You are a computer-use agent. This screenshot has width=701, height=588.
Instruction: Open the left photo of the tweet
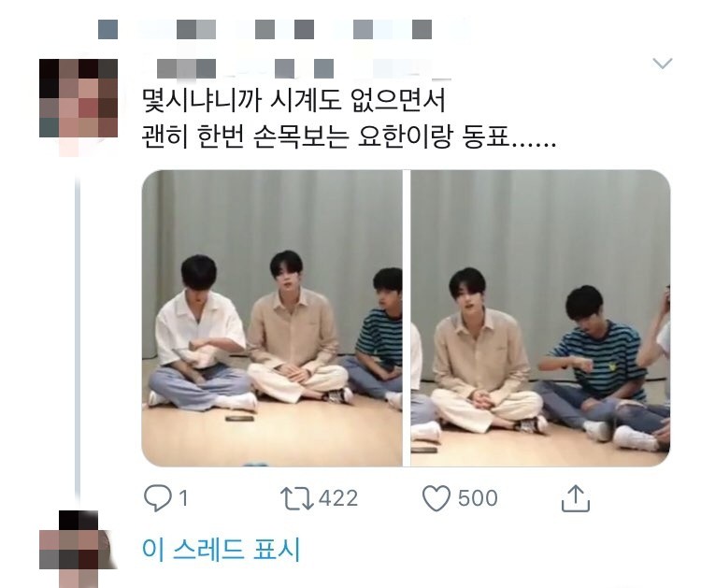[x=272, y=318]
